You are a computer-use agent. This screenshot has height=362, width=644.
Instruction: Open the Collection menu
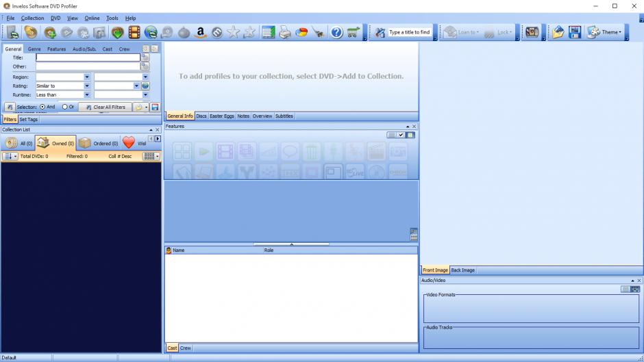(x=32, y=18)
